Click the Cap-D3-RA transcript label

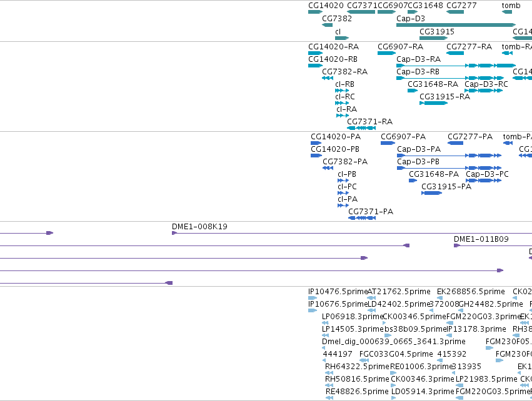click(419, 59)
